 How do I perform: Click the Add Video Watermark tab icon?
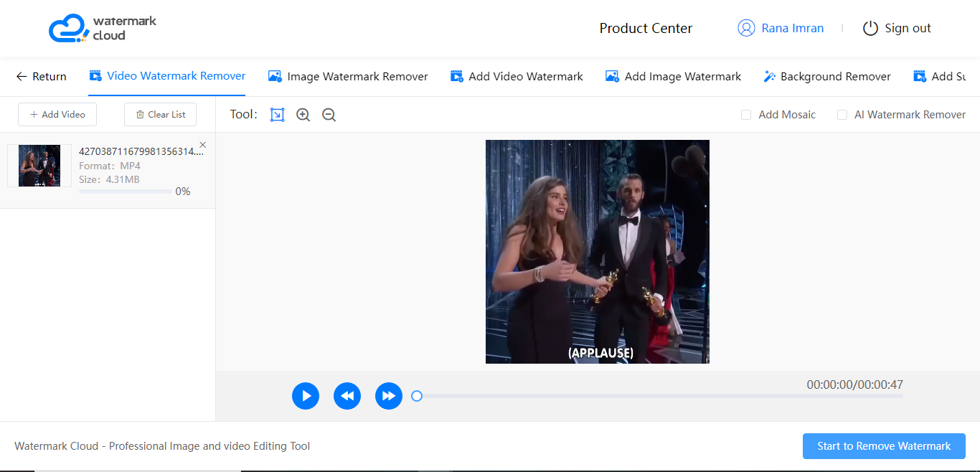[x=456, y=76]
